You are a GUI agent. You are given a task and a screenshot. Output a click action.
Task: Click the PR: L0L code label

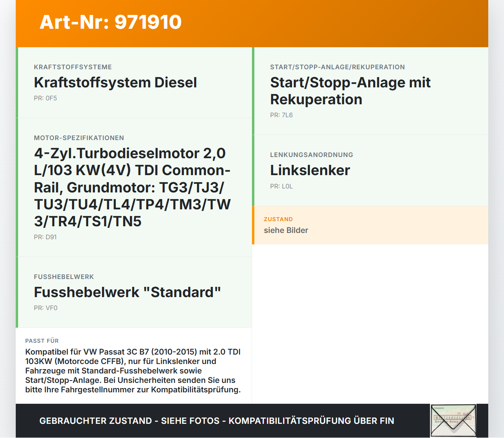click(281, 186)
